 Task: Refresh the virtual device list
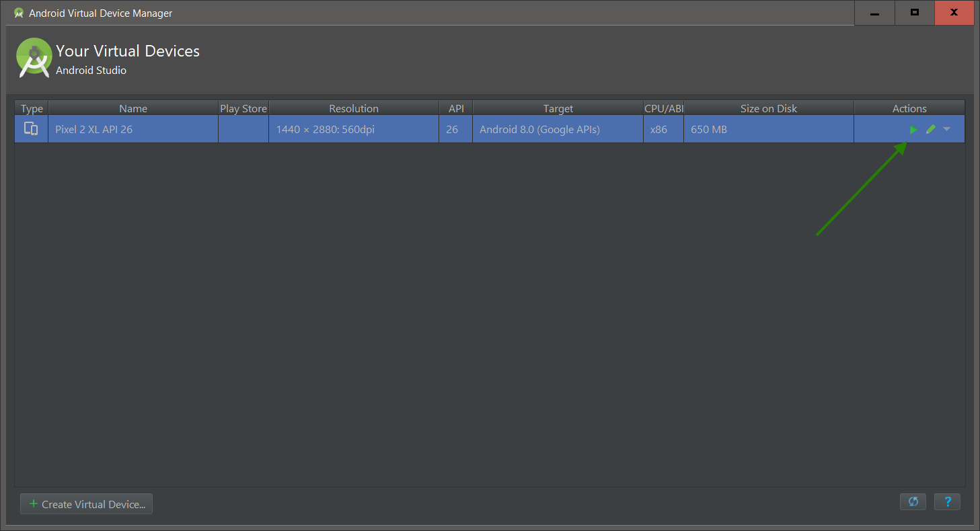(913, 501)
